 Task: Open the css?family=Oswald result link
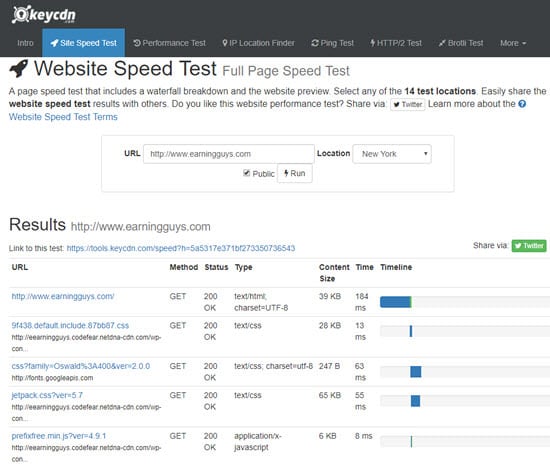pyautogui.click(x=81, y=366)
